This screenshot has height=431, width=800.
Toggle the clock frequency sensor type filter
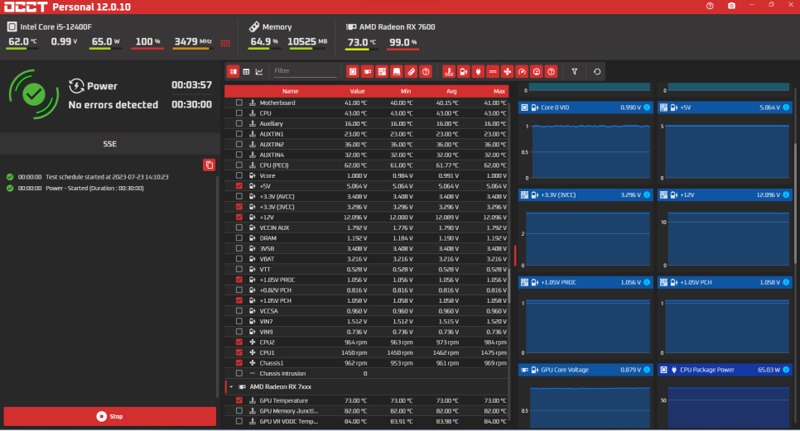pos(522,71)
